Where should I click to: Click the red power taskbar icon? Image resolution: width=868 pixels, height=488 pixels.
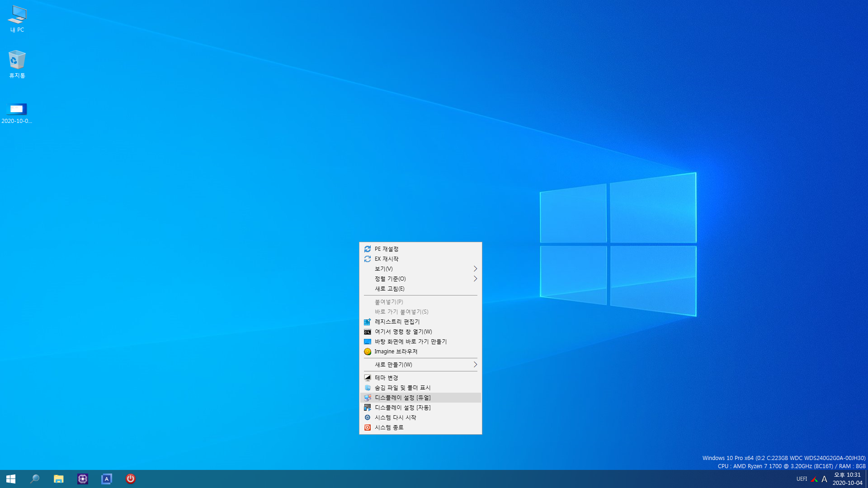coord(131,479)
